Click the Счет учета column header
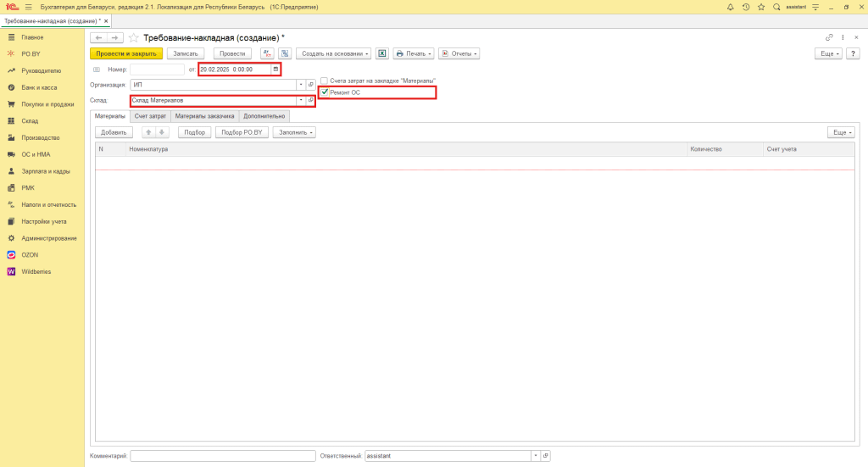Viewport: 868px width, 467px height. 810,149
